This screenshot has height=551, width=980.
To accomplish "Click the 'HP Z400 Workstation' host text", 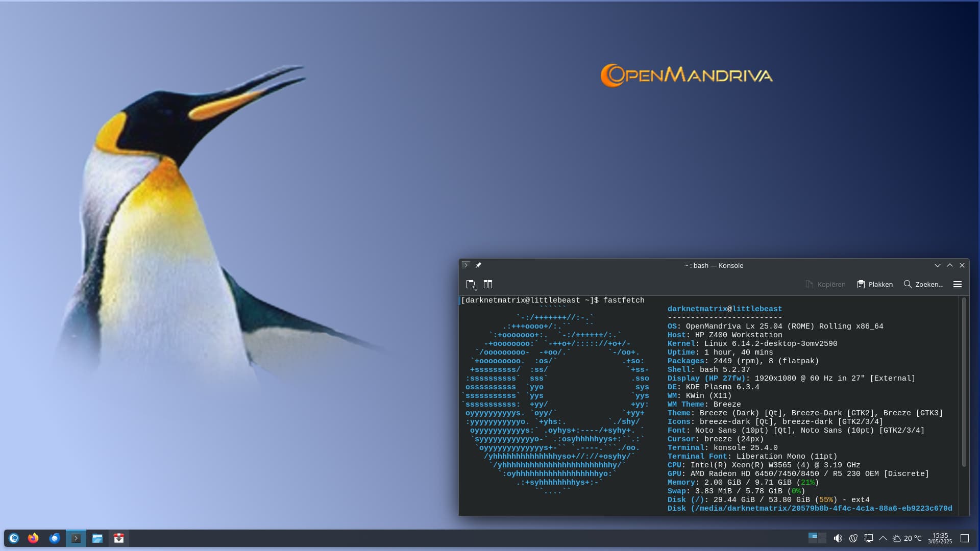I will click(x=739, y=335).
